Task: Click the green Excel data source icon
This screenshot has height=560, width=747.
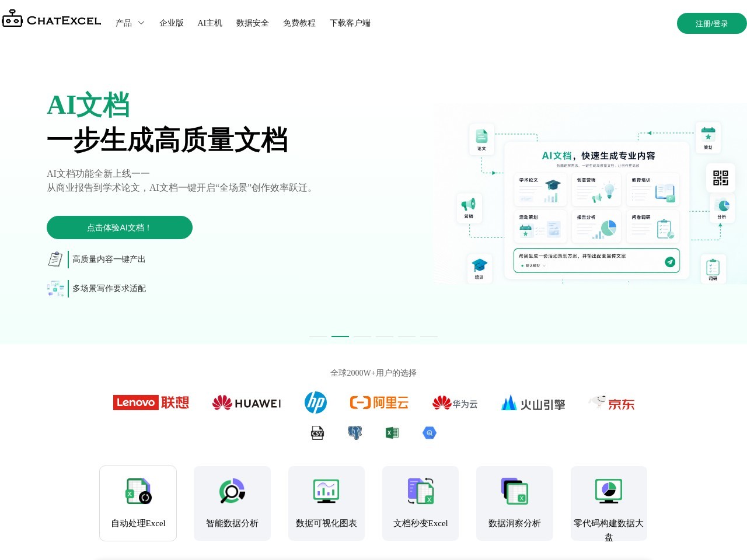Action: pyautogui.click(x=392, y=433)
